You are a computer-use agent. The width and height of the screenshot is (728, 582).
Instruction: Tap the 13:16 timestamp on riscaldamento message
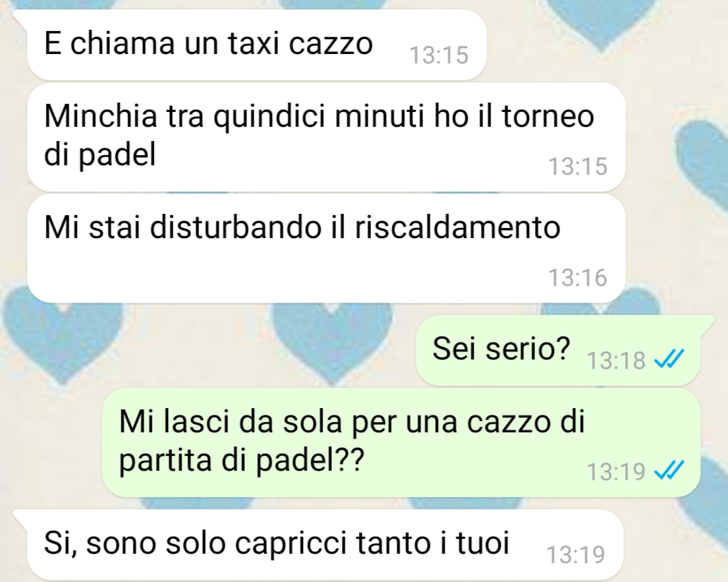point(578,277)
